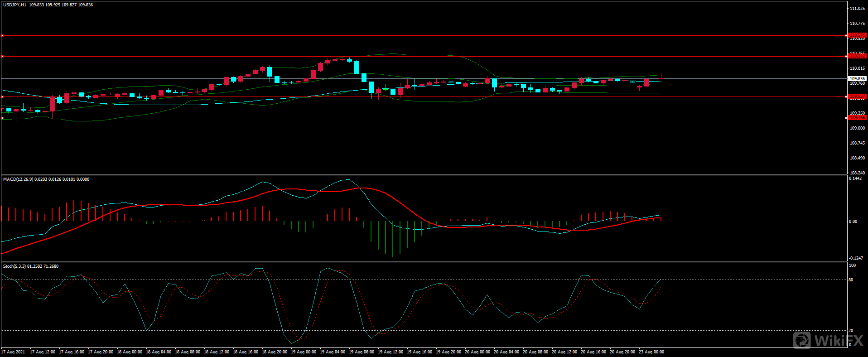Click the 17 Aug 2021 date label
Viewport: 868px width, 357px height.
coord(14,352)
